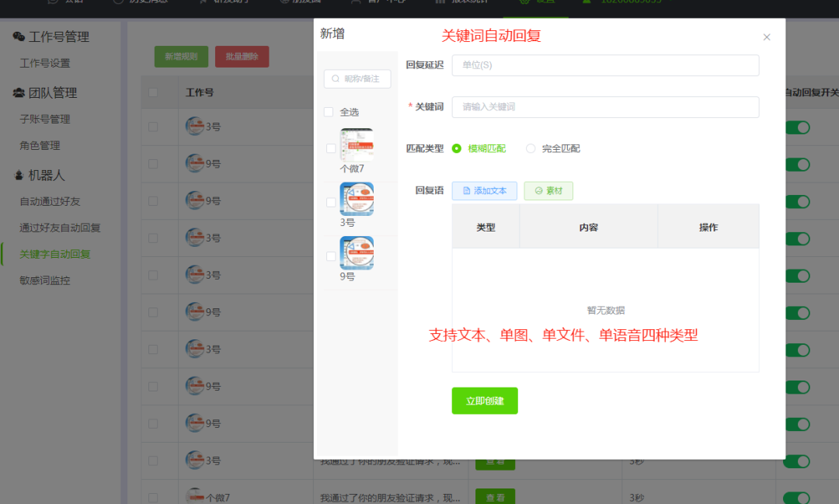Viewport: 839px width, 504px height.
Task: Check the 个微7 account checkbox in dialog
Action: click(x=331, y=148)
